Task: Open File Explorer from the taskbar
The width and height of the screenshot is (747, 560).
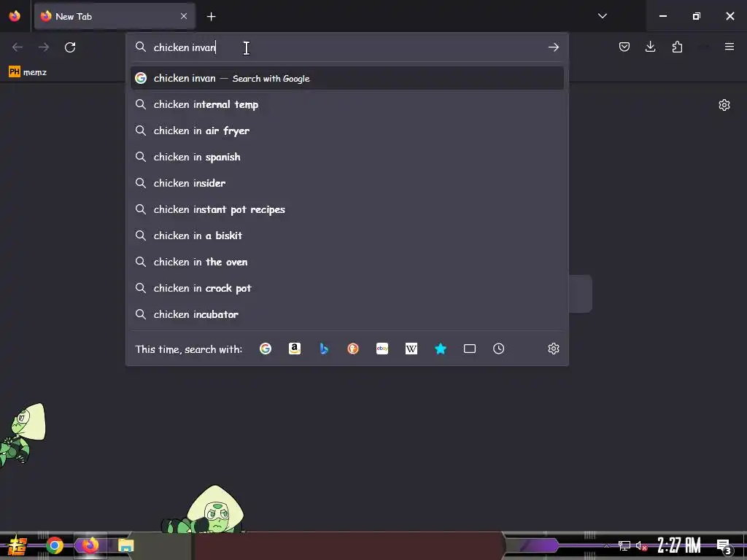Action: pyautogui.click(x=125, y=545)
